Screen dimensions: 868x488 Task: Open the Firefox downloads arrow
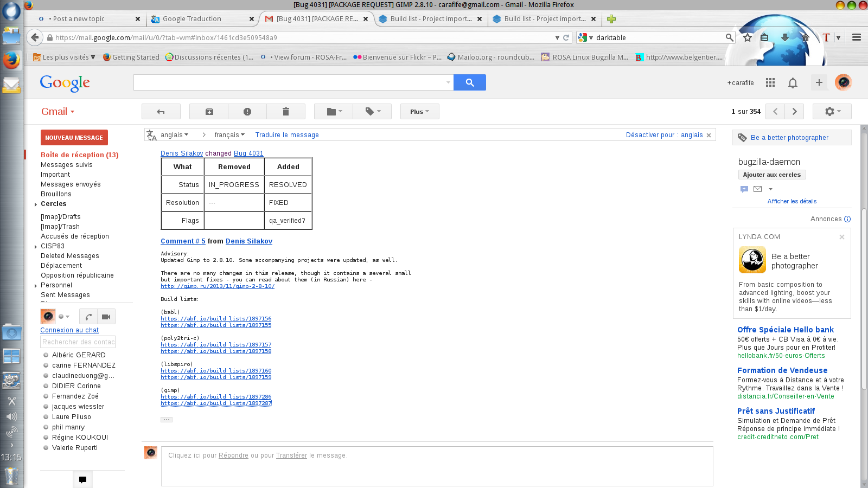(x=785, y=37)
